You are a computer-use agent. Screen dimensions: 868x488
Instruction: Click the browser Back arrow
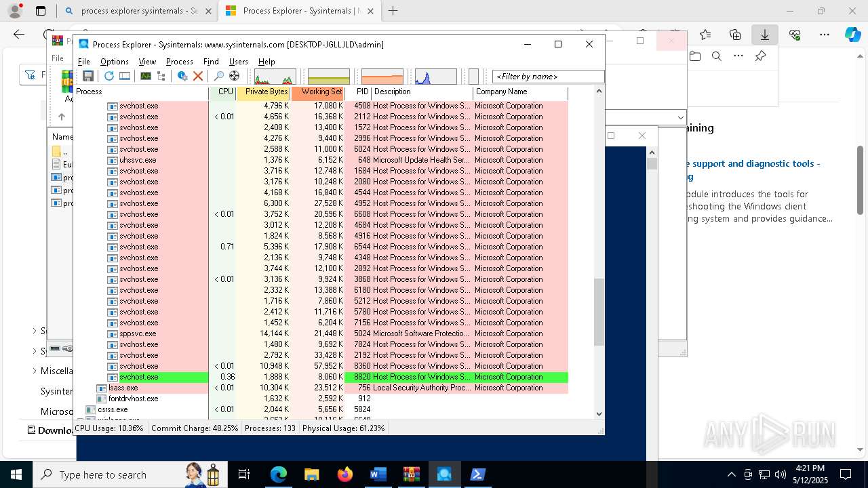pyautogui.click(x=19, y=35)
